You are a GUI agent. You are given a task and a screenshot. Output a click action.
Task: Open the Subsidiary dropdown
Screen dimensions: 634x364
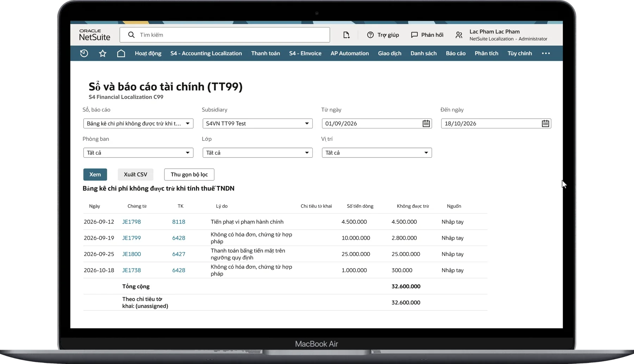tap(257, 124)
